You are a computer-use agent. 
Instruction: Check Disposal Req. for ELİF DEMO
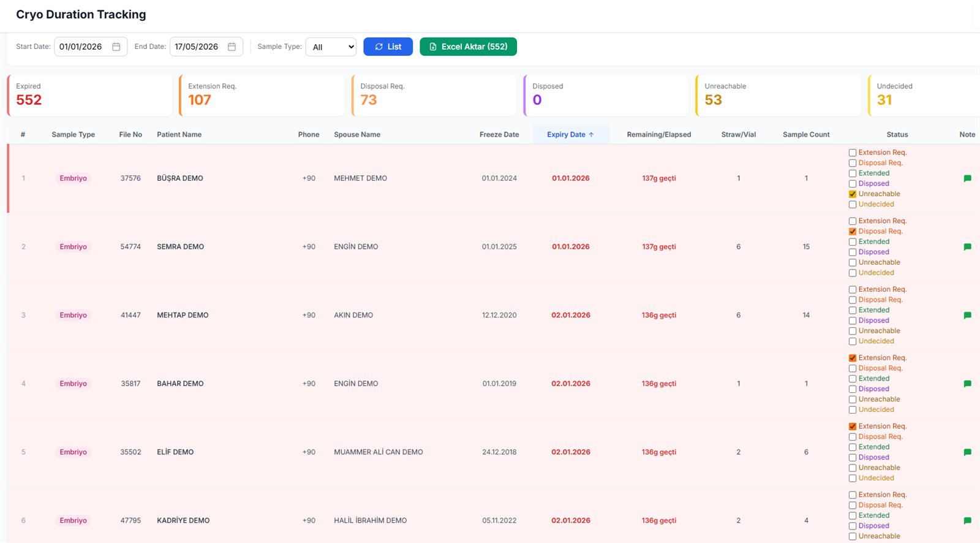[x=852, y=437]
